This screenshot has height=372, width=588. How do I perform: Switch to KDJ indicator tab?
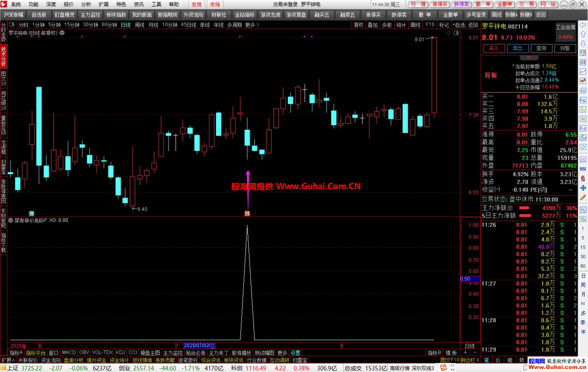tap(120, 353)
